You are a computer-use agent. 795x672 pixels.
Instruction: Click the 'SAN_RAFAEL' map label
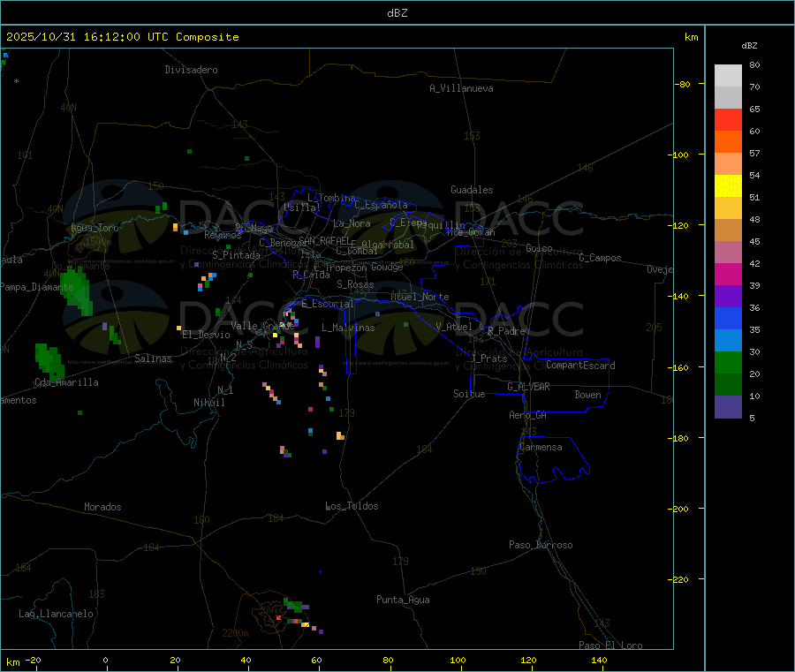(324, 240)
